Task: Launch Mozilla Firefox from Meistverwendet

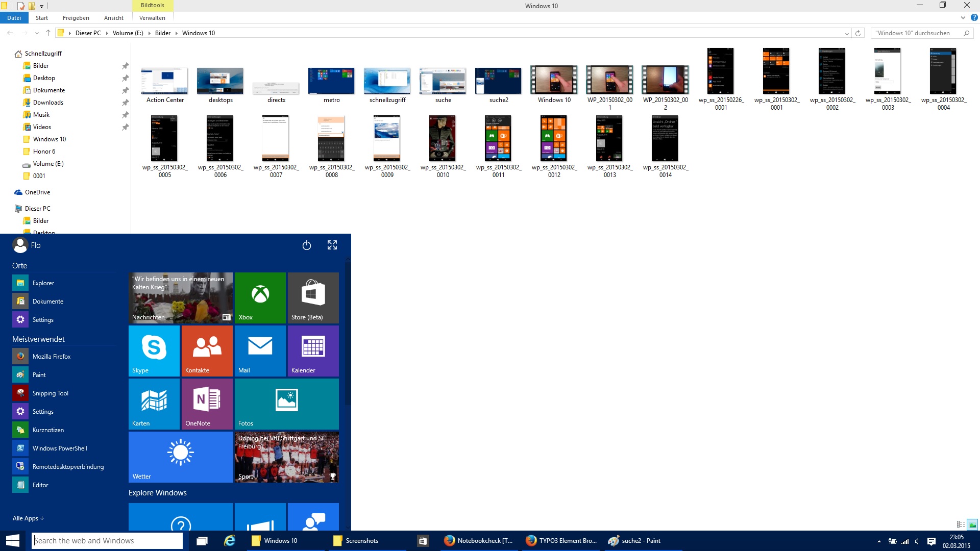Action: point(64,357)
